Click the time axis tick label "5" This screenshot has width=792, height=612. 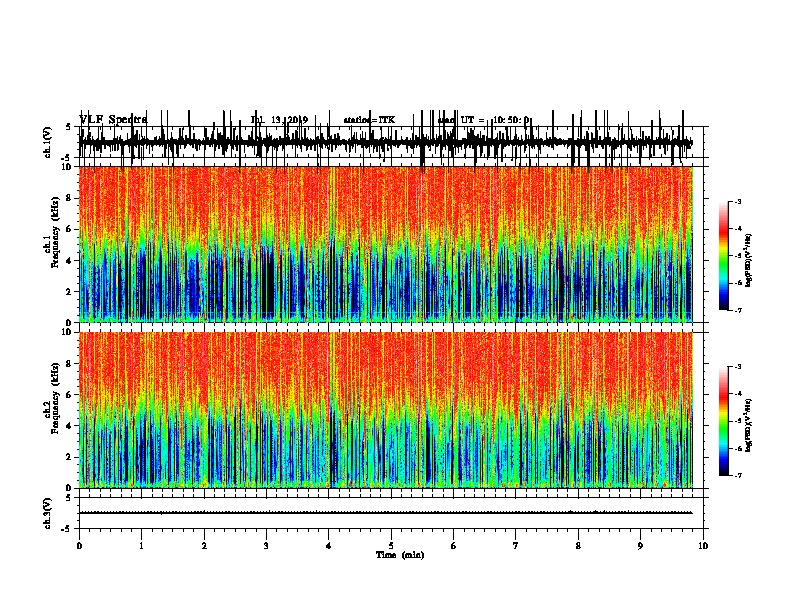[x=391, y=546]
